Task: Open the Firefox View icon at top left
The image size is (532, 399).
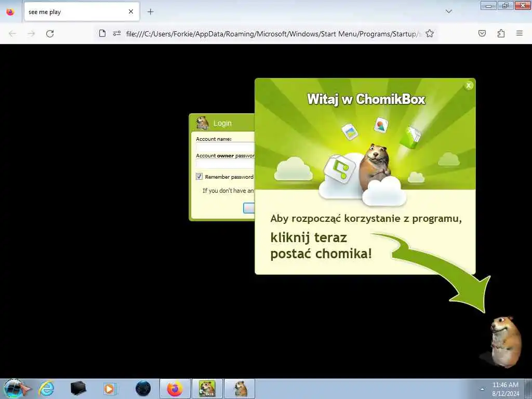Action: point(10,12)
